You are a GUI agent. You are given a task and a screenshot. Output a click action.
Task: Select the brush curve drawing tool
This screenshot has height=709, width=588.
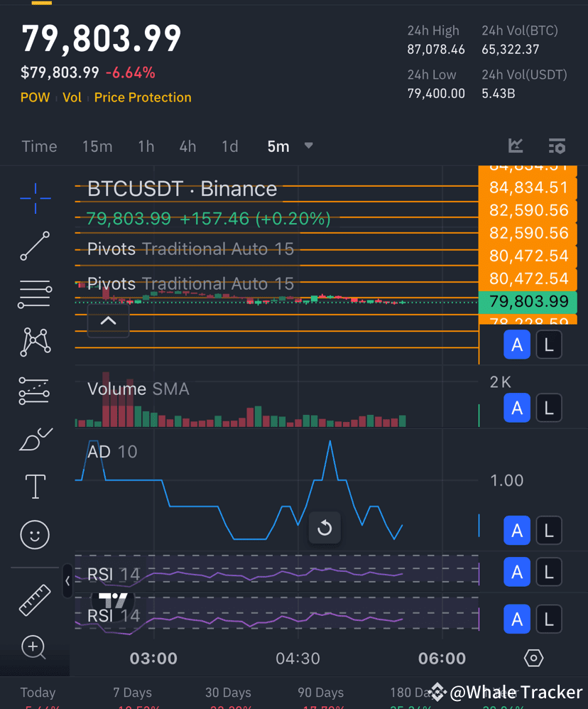click(x=34, y=440)
